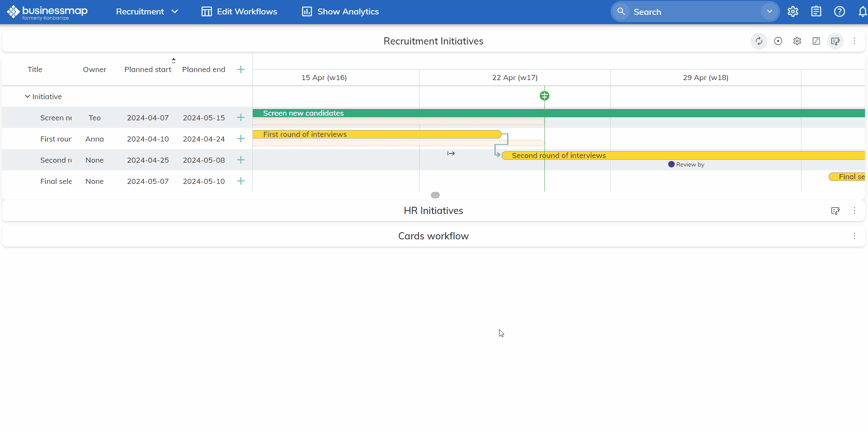
Task: Open Cards workflow three-dot menu
Action: (x=854, y=236)
